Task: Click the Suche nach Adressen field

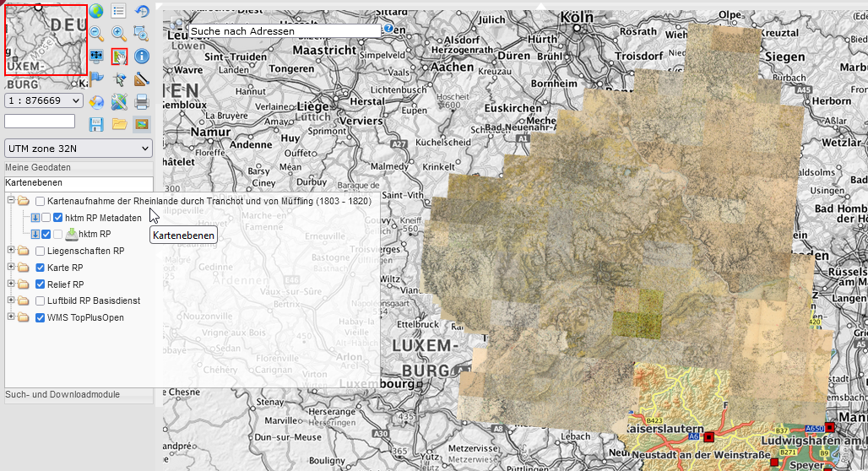Action: 285,31
